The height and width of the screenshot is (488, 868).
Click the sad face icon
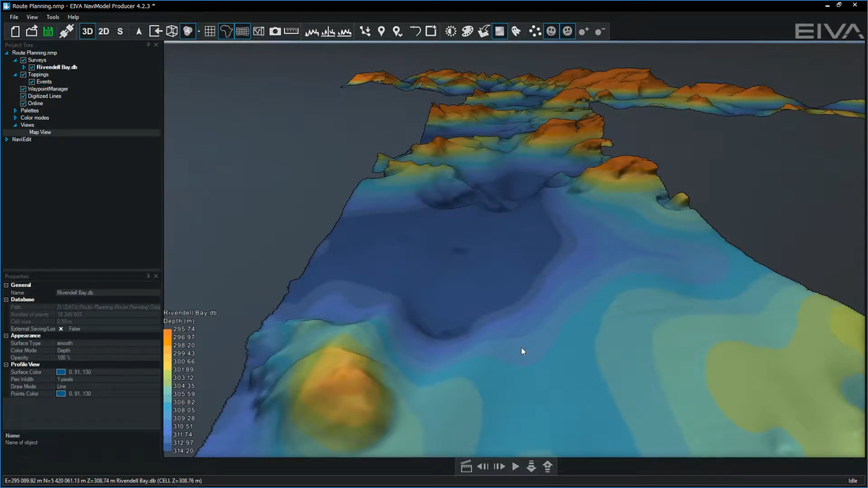tap(567, 32)
